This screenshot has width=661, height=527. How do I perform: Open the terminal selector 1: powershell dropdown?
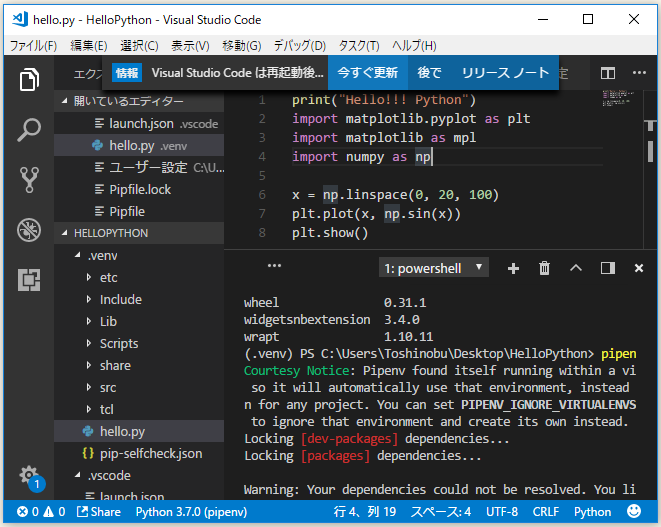click(434, 268)
